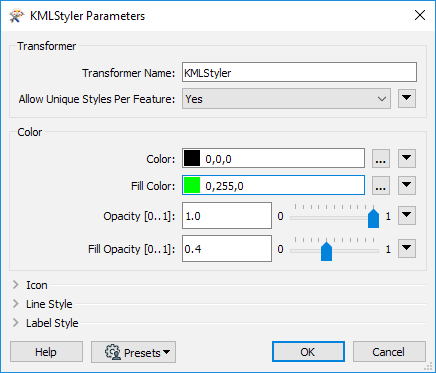Click the Opacity slider handle
This screenshot has height=373, width=436.
pyautogui.click(x=373, y=218)
